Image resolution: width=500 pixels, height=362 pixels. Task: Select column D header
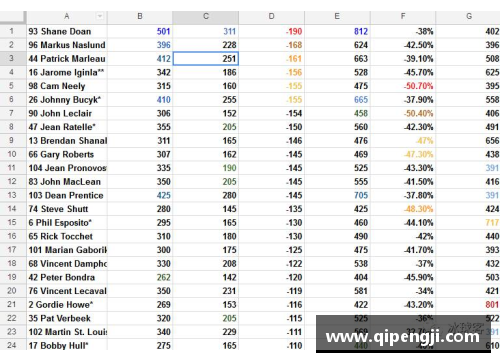tap(271, 17)
